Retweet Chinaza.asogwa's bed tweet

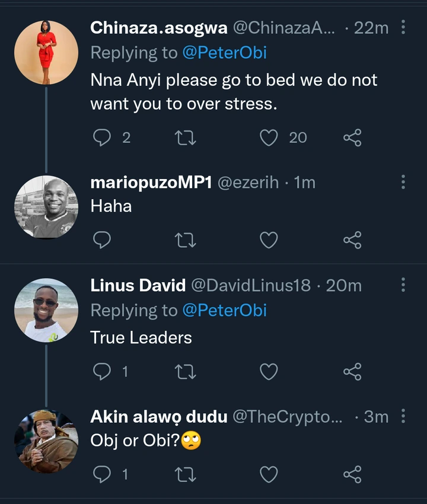click(x=186, y=138)
